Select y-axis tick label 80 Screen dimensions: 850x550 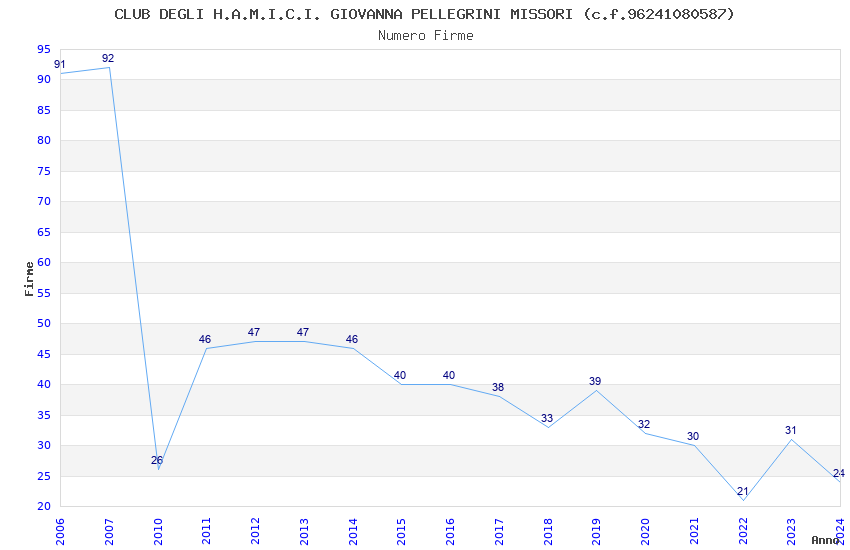44,140
